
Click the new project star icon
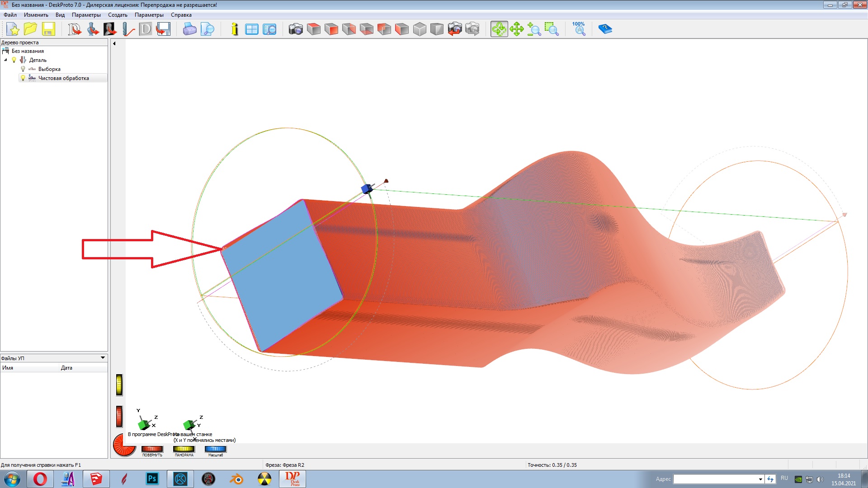[13, 29]
